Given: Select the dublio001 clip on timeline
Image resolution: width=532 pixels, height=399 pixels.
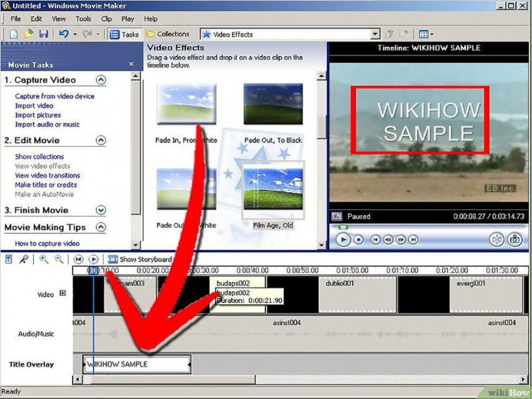Looking at the screenshot, I should click(x=357, y=295).
